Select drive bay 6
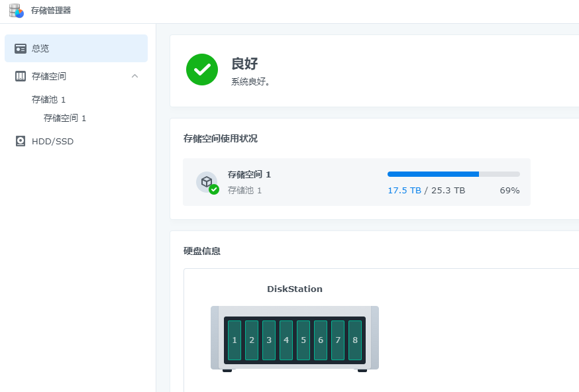The width and height of the screenshot is (579, 392). 321,340
